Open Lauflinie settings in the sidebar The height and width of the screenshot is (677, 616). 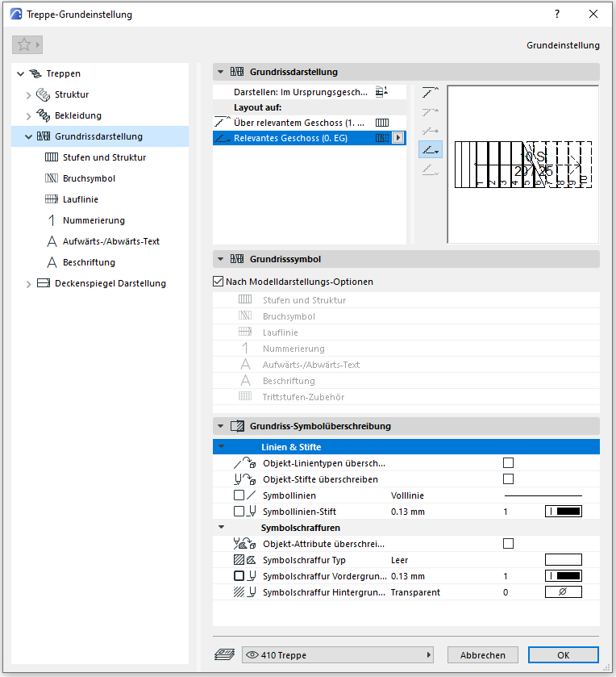80,199
